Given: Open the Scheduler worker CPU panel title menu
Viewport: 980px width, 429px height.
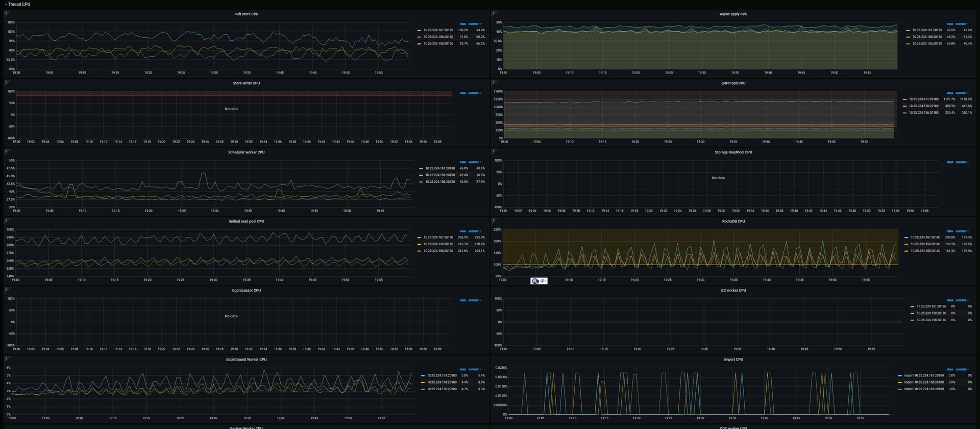Looking at the screenshot, I should click(x=246, y=152).
